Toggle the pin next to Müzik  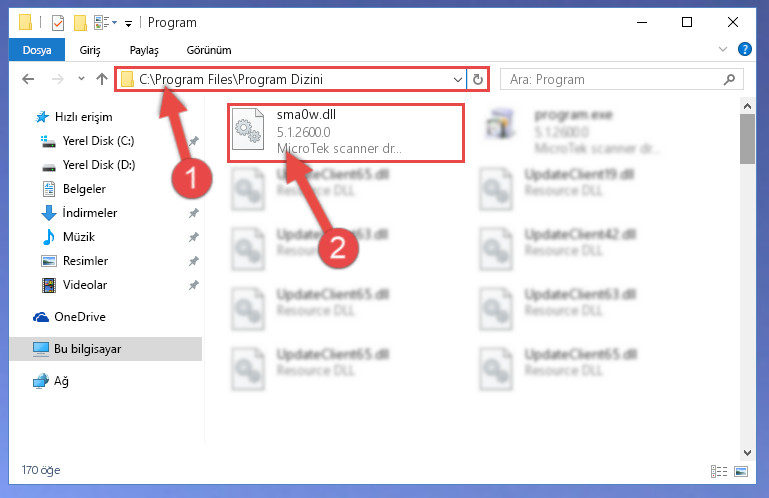coord(194,237)
